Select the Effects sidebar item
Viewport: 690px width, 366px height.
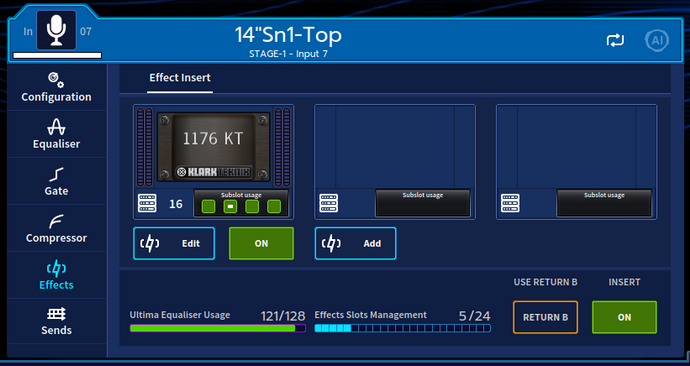[x=56, y=275]
